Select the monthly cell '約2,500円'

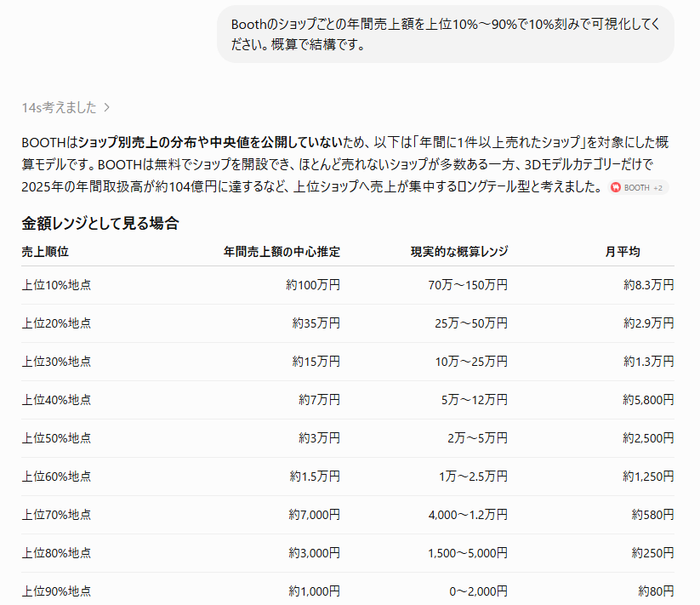click(648, 438)
